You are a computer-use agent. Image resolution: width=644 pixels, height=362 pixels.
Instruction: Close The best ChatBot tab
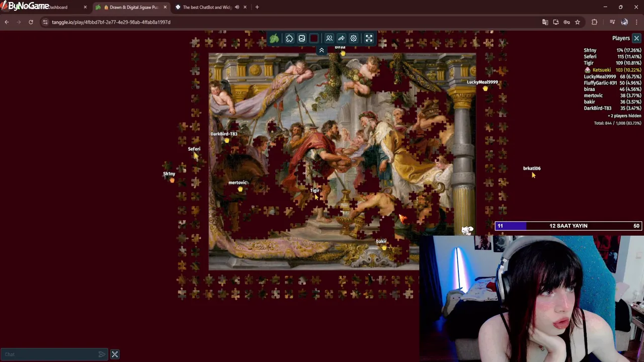click(x=245, y=7)
